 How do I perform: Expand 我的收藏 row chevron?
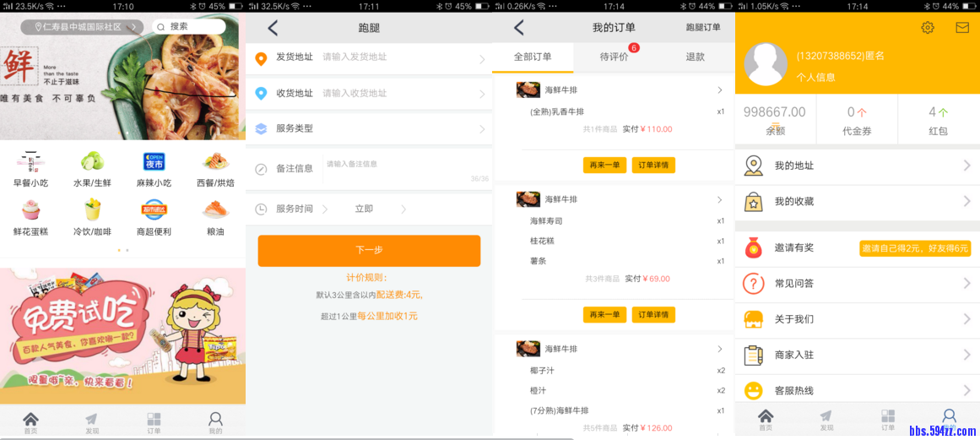pyautogui.click(x=966, y=201)
